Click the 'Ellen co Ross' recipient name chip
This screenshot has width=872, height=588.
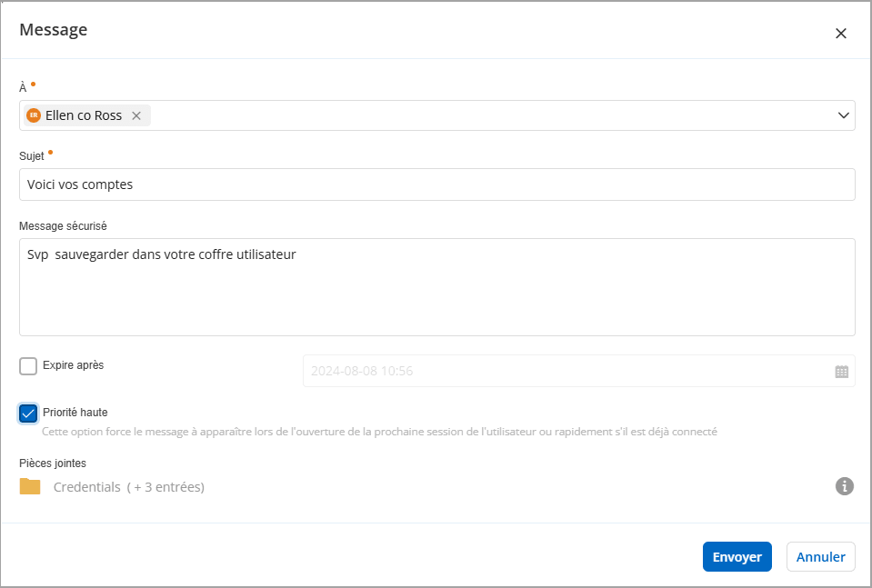point(83,115)
